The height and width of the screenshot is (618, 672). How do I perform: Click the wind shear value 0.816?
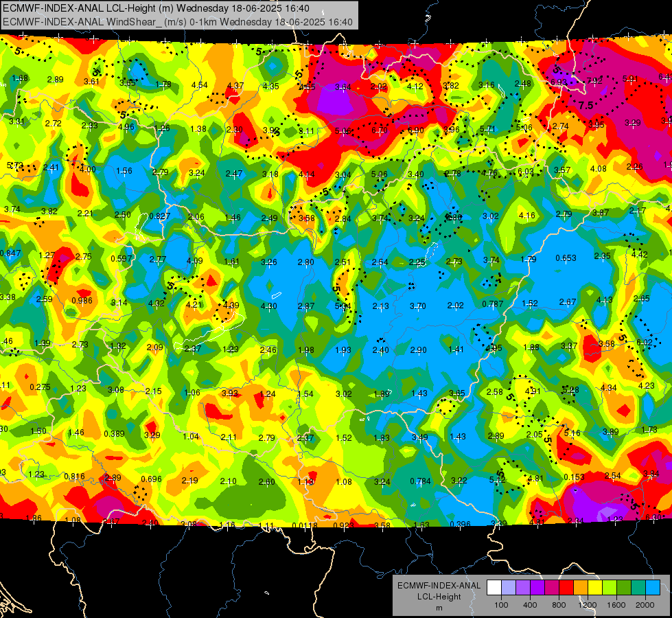pos(74,477)
